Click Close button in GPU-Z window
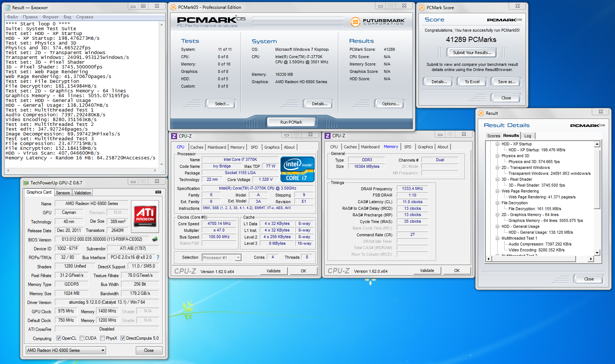The height and width of the screenshot is (364, 615). click(149, 350)
